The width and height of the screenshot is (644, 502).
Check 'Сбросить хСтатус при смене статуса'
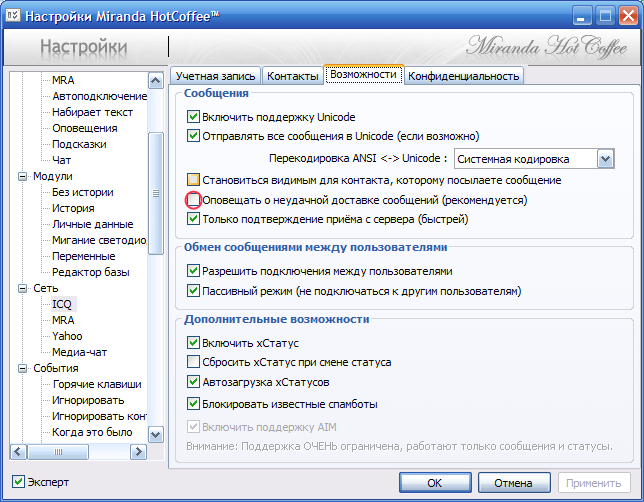click(x=194, y=362)
